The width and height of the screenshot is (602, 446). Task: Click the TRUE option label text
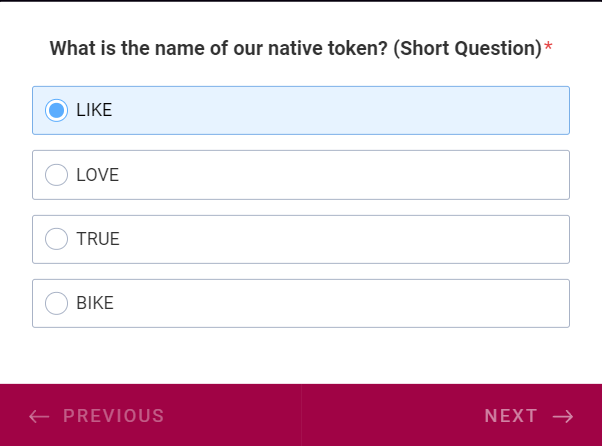tap(98, 239)
